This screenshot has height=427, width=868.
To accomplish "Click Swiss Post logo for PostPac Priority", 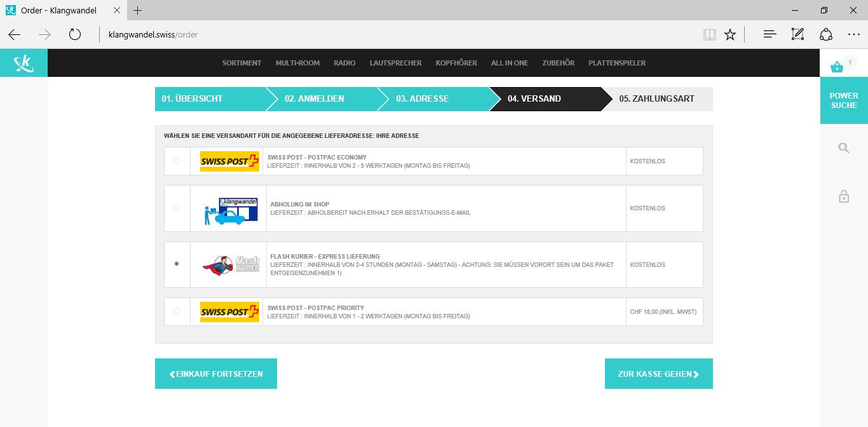I will coord(229,311).
